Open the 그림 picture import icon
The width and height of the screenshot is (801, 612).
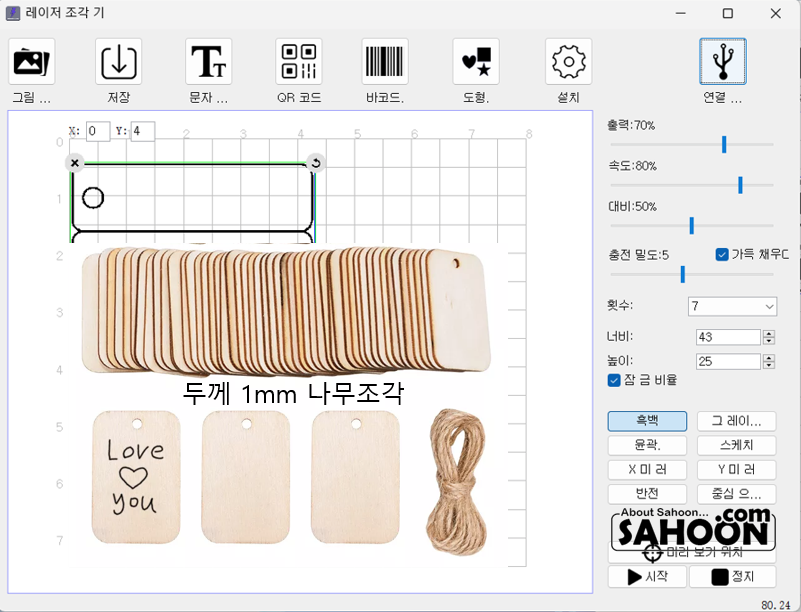pyautogui.click(x=32, y=61)
